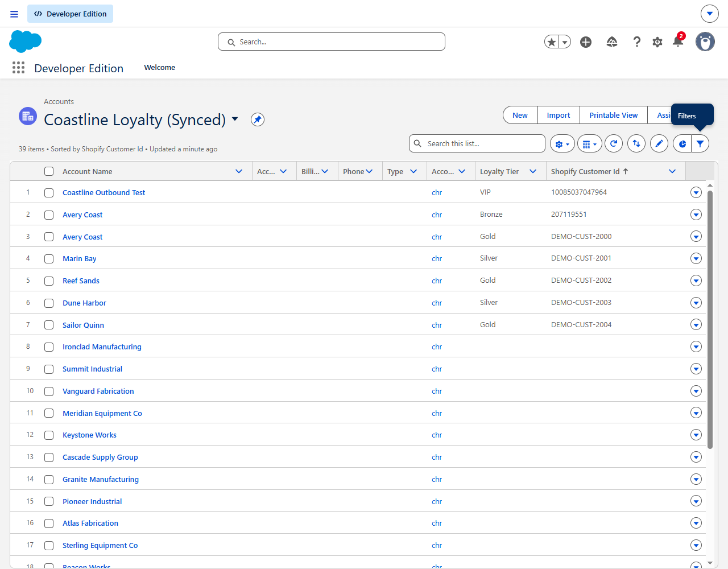The width and height of the screenshot is (728, 569).
Task: Click the global Search field
Action: (x=332, y=42)
